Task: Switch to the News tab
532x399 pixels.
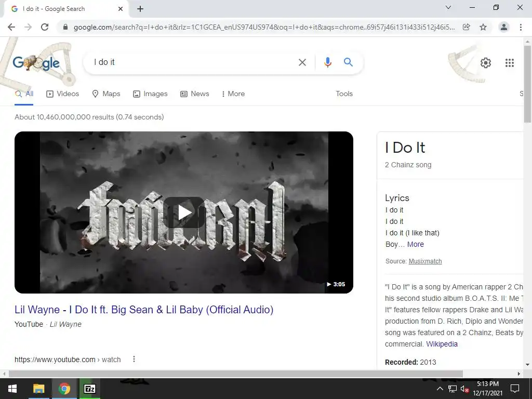Action: [195, 94]
